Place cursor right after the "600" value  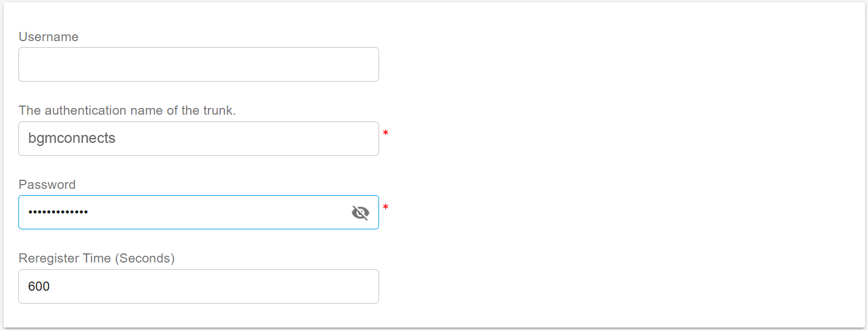pyautogui.click(x=51, y=286)
